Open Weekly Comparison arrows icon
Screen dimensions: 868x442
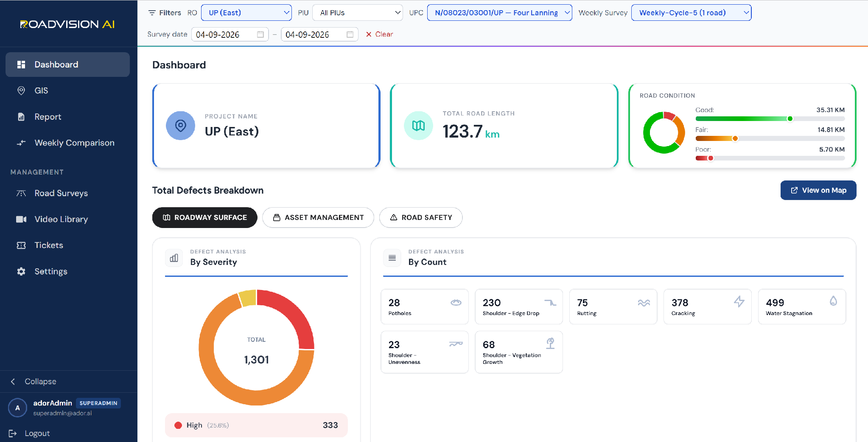point(21,143)
